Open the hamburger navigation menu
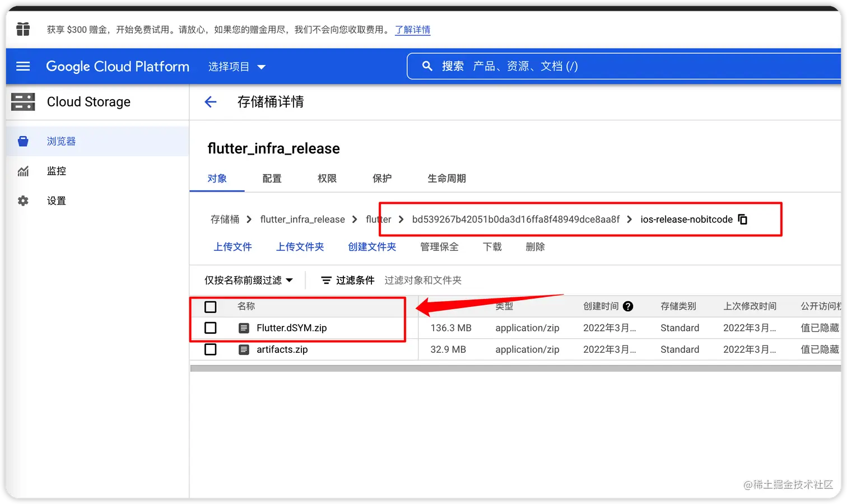 click(x=23, y=67)
